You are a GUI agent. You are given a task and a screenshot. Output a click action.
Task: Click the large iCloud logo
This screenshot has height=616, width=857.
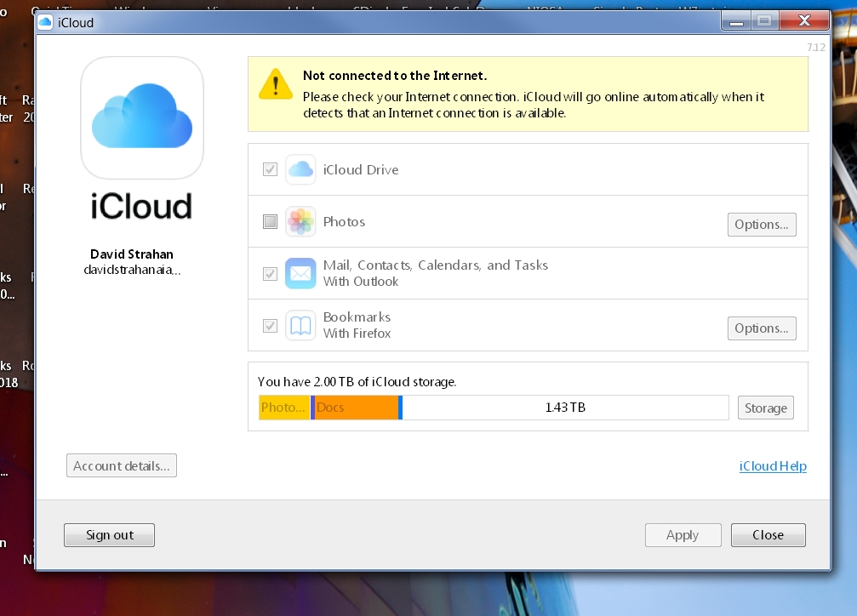(x=142, y=117)
